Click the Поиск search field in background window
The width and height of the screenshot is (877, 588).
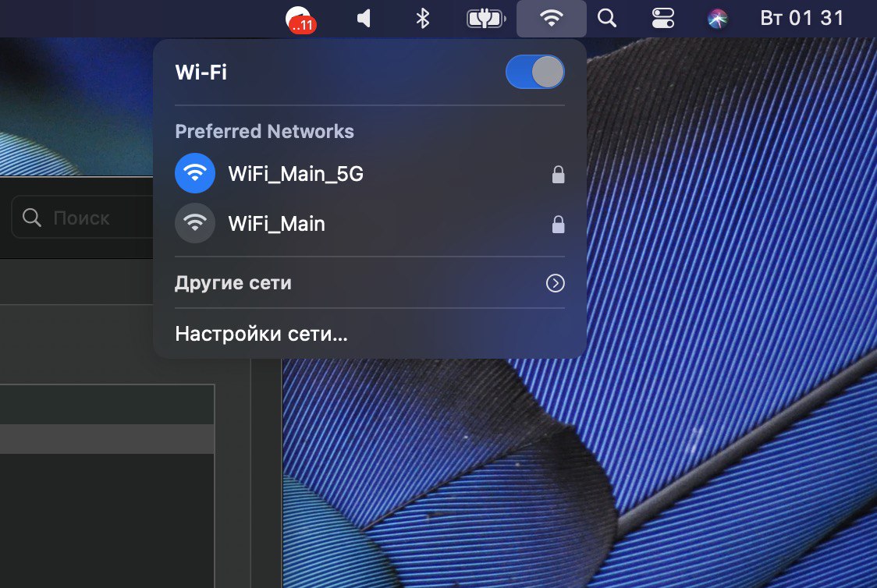point(82,218)
